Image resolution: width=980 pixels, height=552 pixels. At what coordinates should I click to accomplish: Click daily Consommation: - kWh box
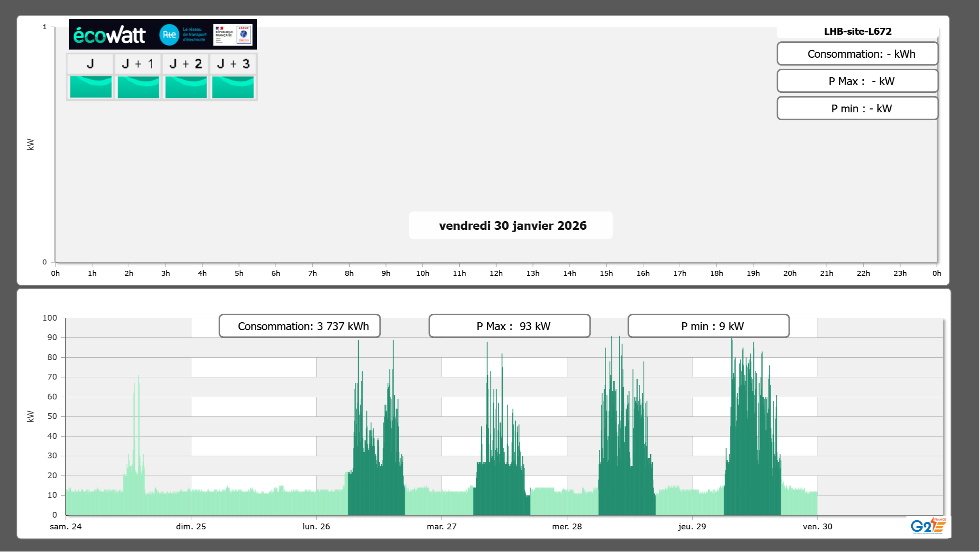click(857, 54)
